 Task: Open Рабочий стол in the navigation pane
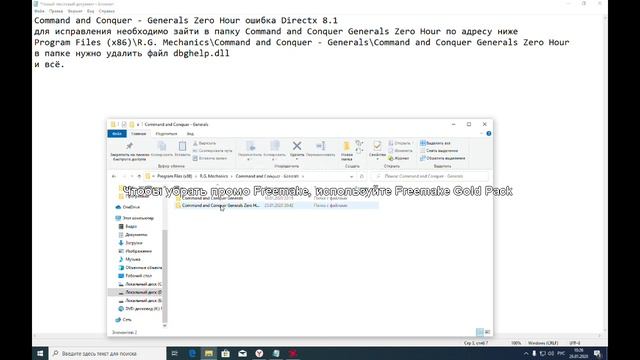(135, 276)
